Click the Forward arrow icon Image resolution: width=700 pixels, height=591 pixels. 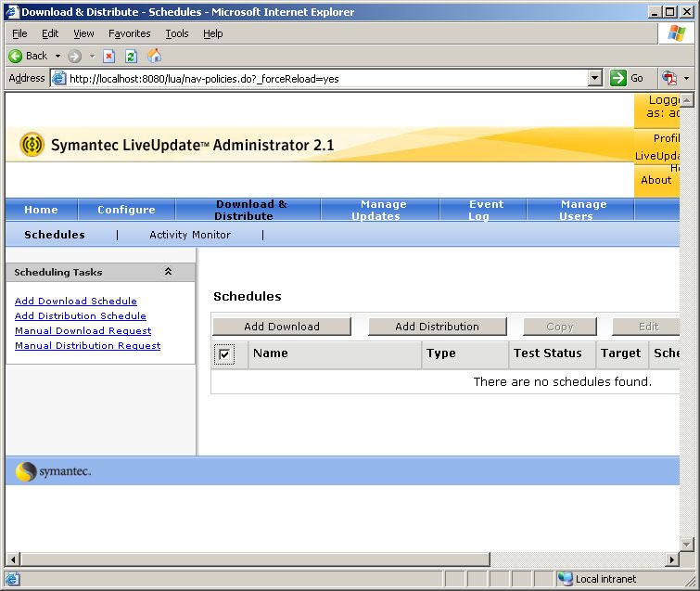coord(74,56)
